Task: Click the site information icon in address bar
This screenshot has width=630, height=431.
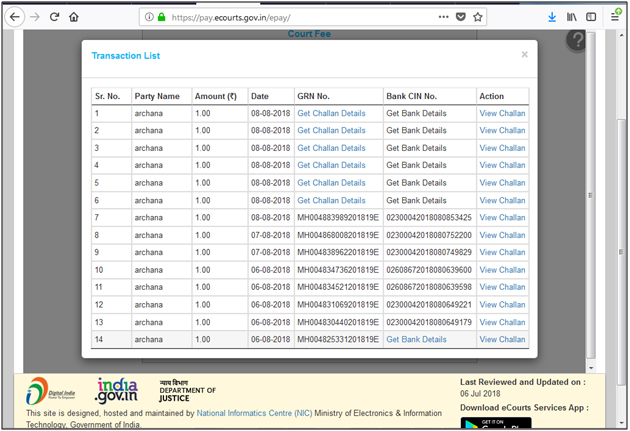Action: (149, 17)
